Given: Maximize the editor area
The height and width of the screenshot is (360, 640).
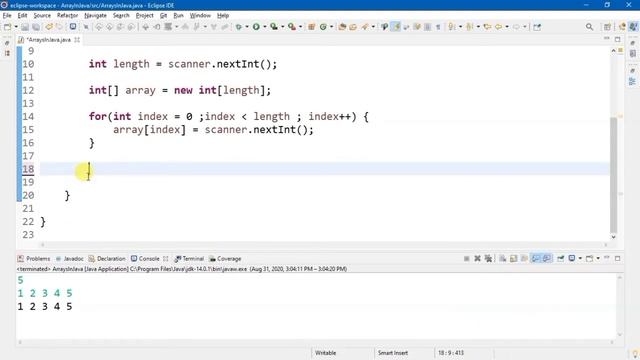Looking at the screenshot, I should [x=618, y=40].
